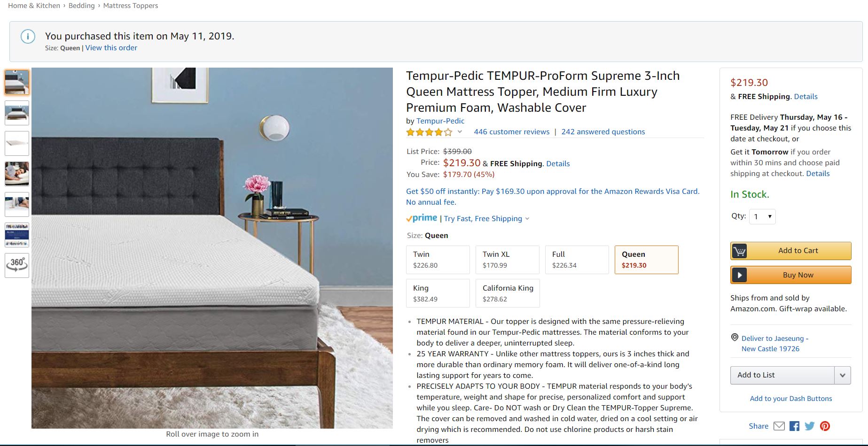Share product on Facebook icon
The width and height of the screenshot is (868, 446).
[x=794, y=426]
